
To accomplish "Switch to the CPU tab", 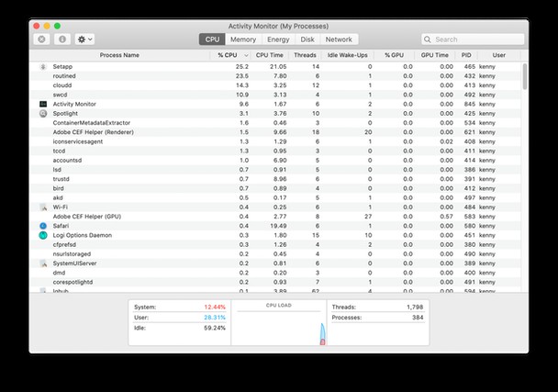I will 212,39.
